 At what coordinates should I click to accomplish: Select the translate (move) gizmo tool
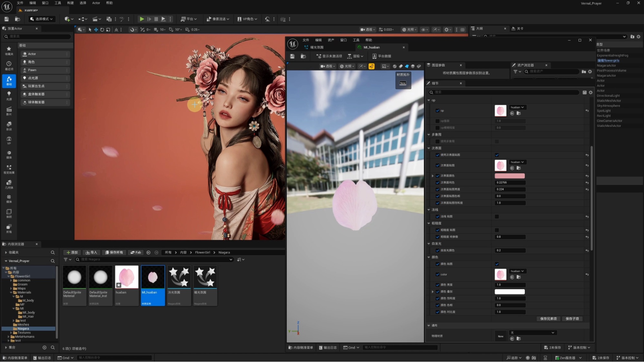pyautogui.click(x=96, y=30)
